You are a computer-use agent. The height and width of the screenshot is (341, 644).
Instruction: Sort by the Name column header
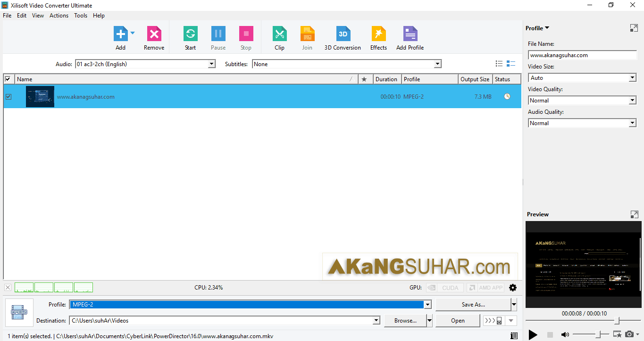click(186, 79)
